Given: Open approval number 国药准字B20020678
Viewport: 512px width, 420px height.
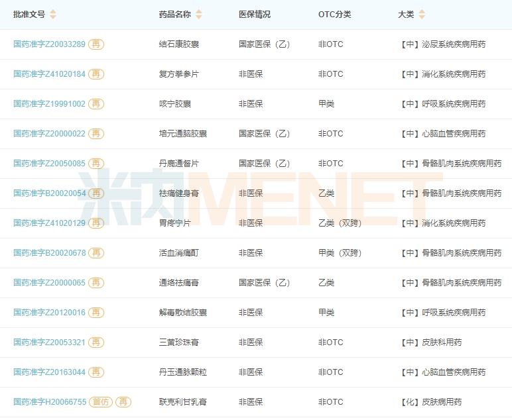Looking at the screenshot, I should click(50, 252).
